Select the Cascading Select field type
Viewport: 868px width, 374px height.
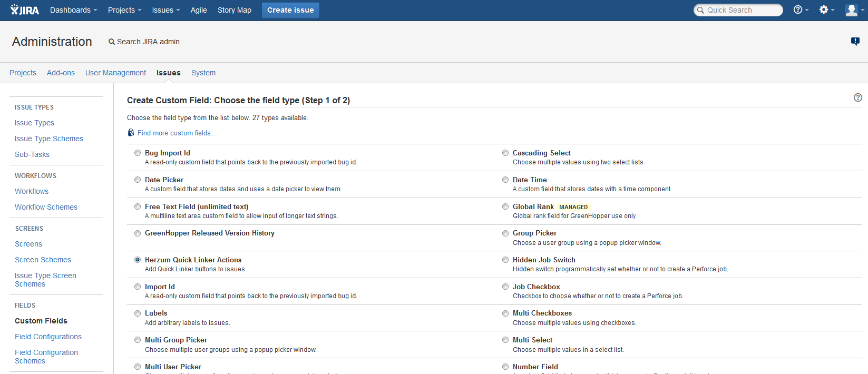(505, 153)
